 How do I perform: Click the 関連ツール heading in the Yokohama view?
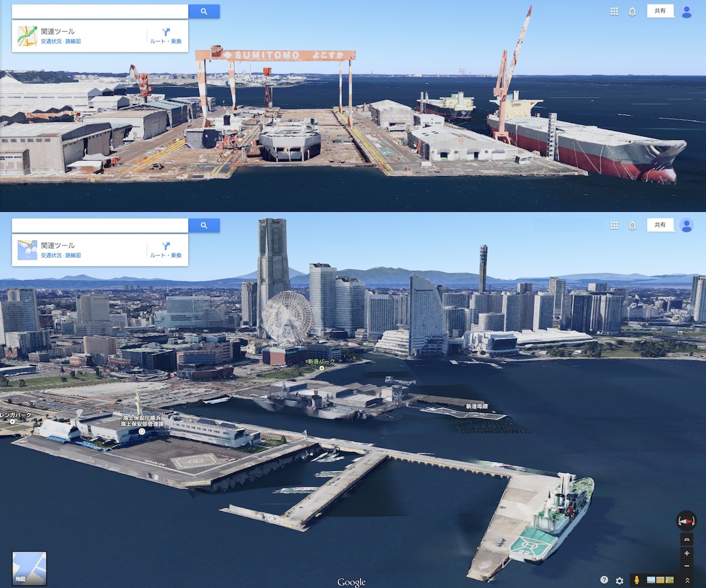pyautogui.click(x=58, y=245)
